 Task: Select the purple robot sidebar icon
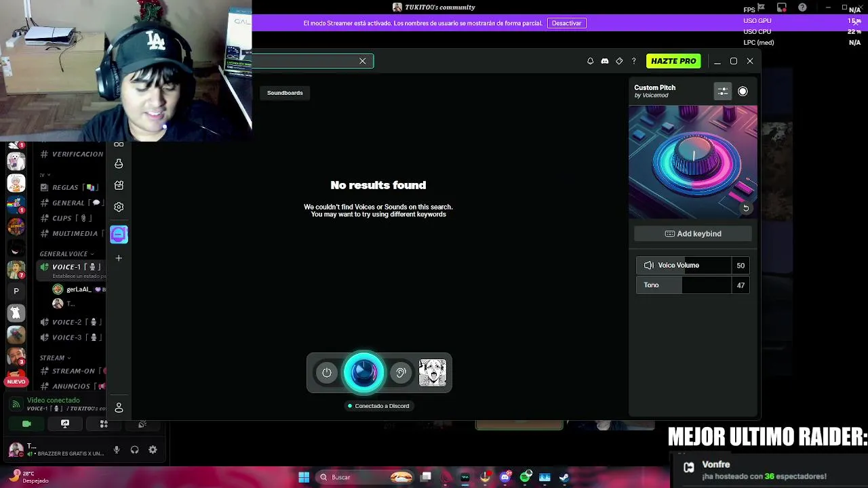(119, 235)
